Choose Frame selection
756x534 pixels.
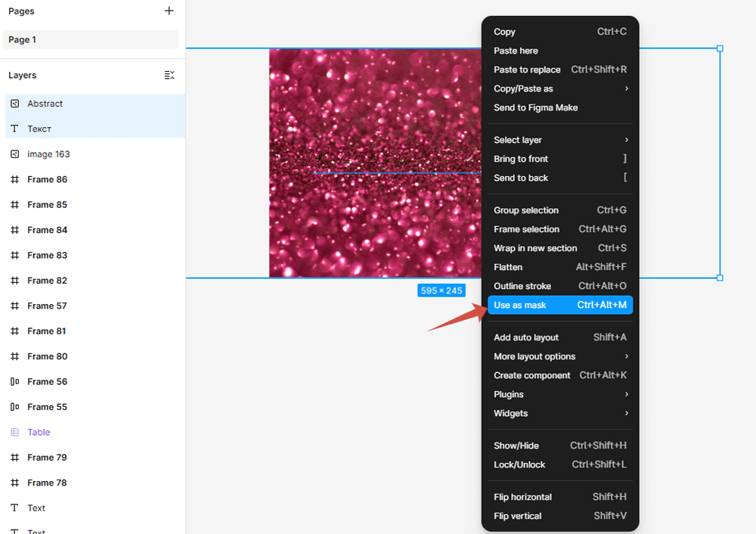(x=560, y=229)
